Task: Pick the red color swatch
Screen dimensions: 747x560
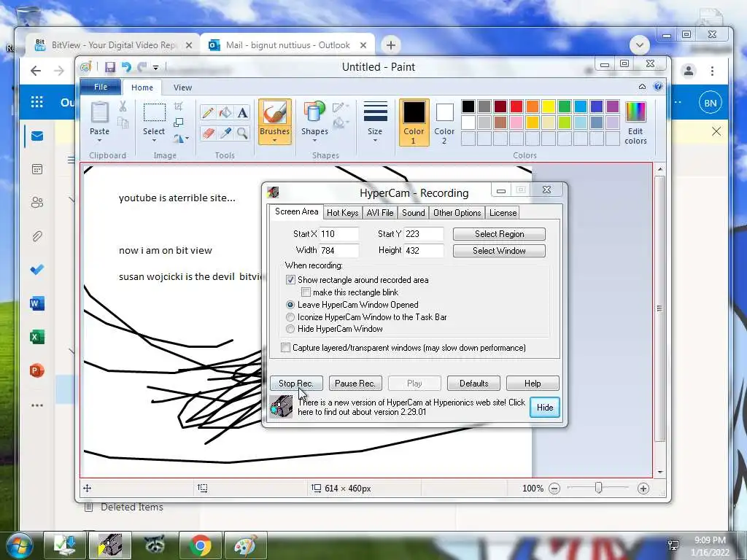Action: (x=516, y=106)
